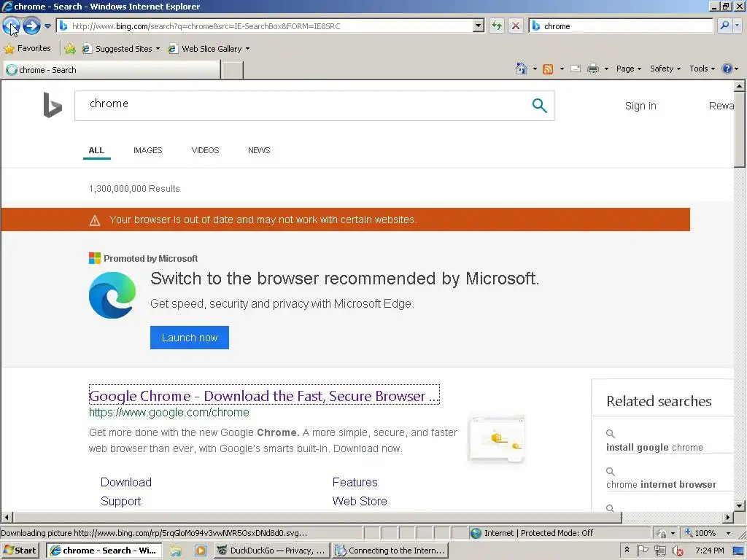Open the Help question mark icon
Image resolution: width=747 pixels, height=560 pixels.
coord(727,69)
